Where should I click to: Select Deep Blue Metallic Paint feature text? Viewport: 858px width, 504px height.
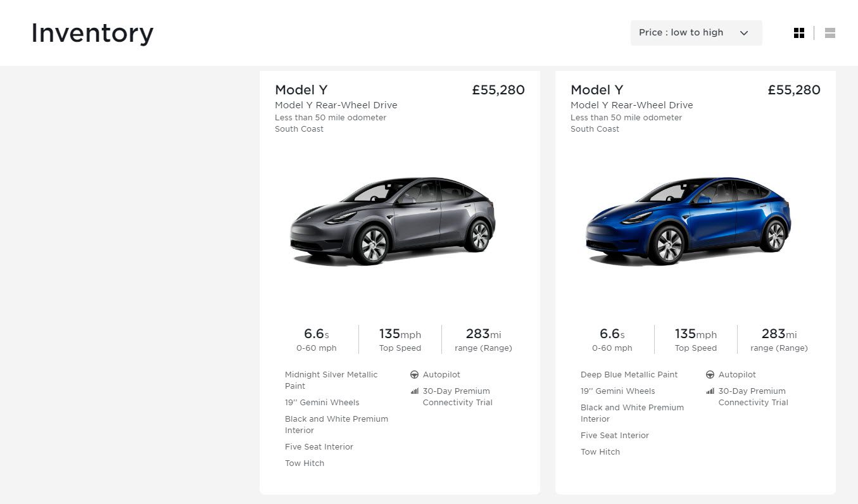(629, 374)
